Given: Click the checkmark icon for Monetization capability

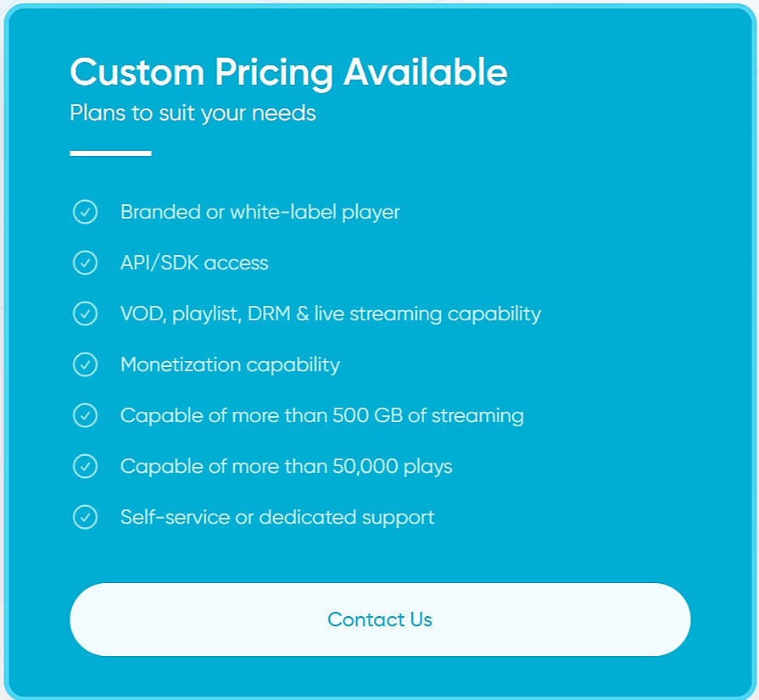Looking at the screenshot, I should tap(85, 364).
